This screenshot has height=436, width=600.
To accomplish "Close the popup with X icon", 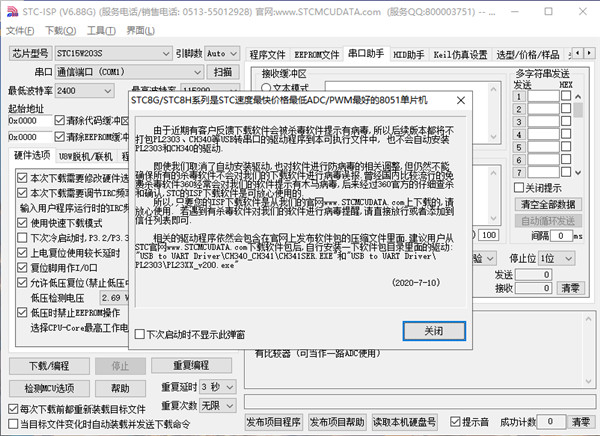I will (x=461, y=100).
